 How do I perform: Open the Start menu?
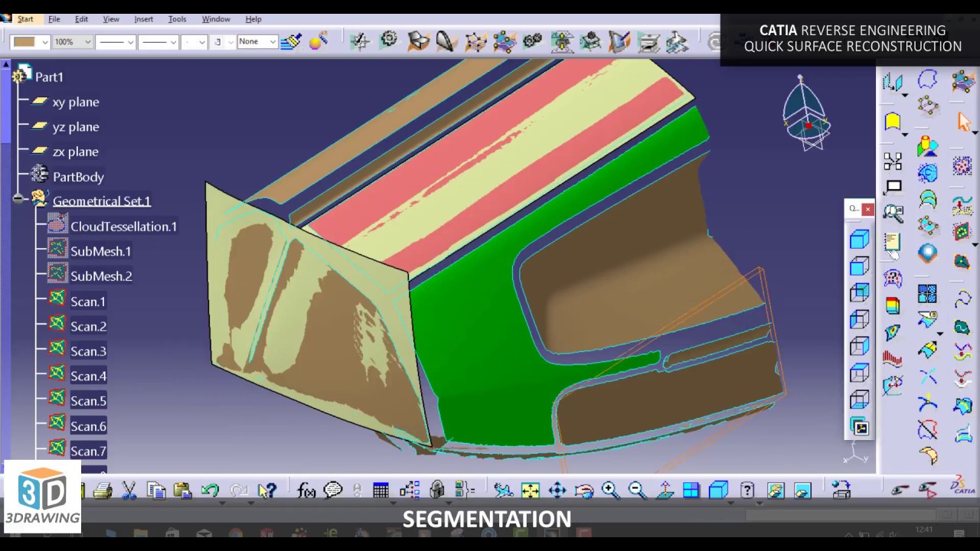tap(25, 19)
